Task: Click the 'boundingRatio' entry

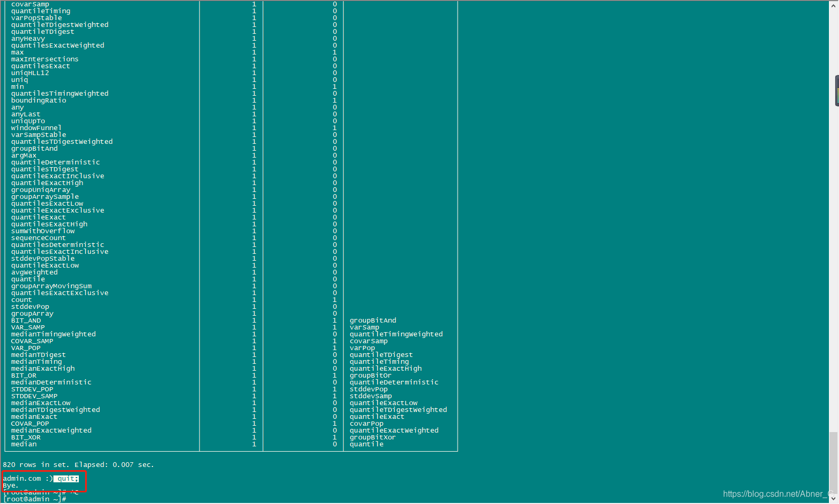Action: click(39, 100)
